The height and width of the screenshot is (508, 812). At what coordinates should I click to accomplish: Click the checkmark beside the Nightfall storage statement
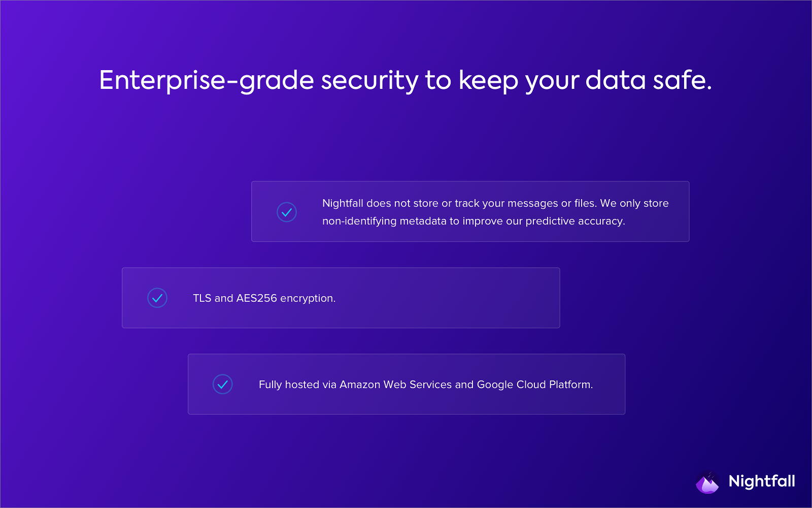(x=287, y=212)
